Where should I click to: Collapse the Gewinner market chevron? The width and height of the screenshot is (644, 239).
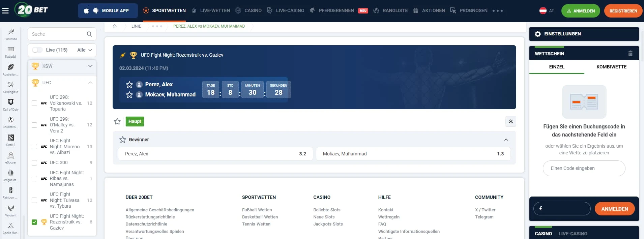506,140
